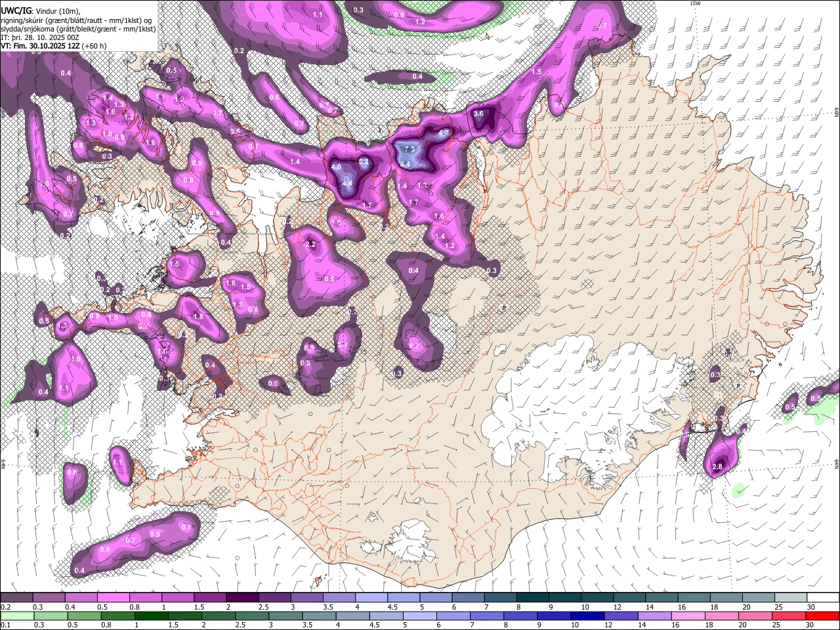
Task: Select the bright pink 0.5 swatch on upper scale
Action: pyautogui.click(x=113, y=597)
